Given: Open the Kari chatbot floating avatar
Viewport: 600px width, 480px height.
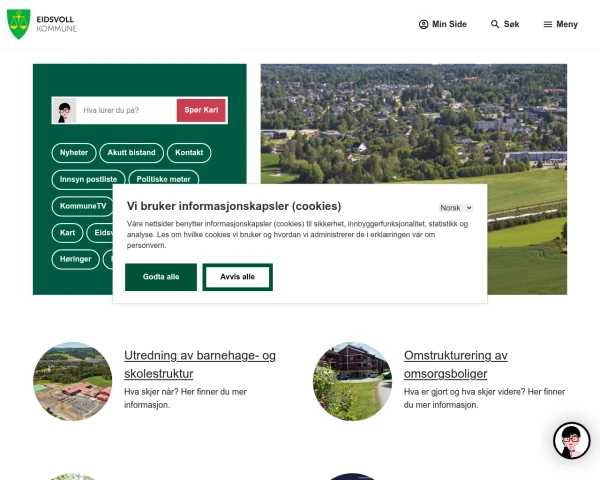Looking at the screenshot, I should [x=571, y=440].
